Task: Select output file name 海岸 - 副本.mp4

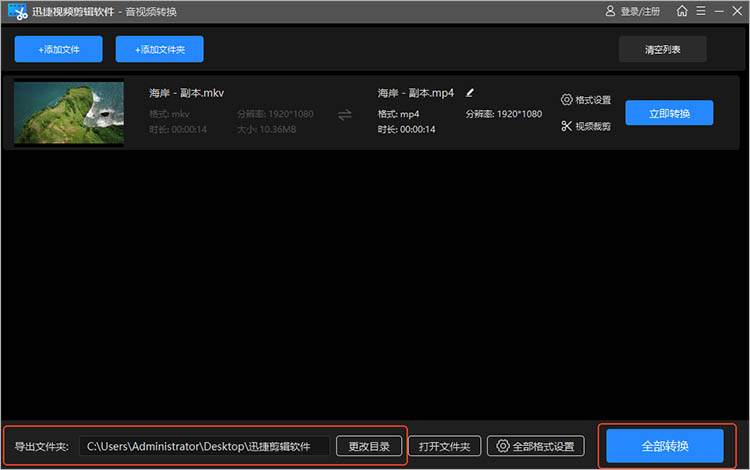Action: (x=416, y=93)
